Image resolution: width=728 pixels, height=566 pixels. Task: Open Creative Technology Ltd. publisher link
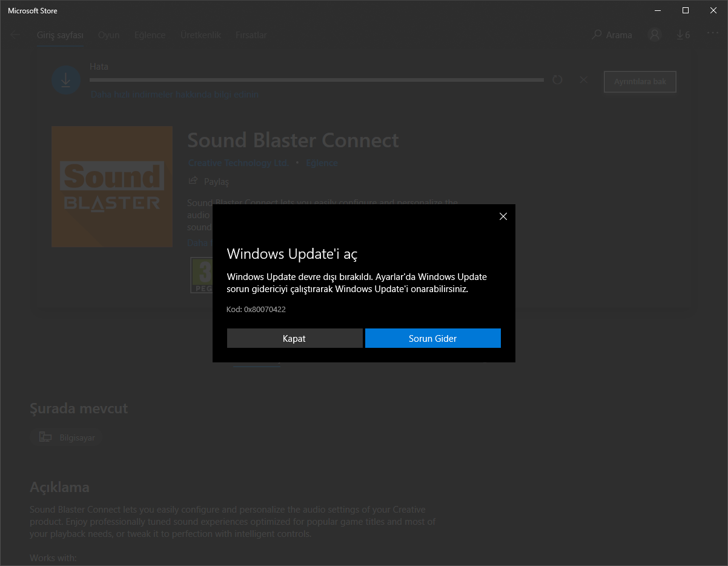click(x=239, y=163)
